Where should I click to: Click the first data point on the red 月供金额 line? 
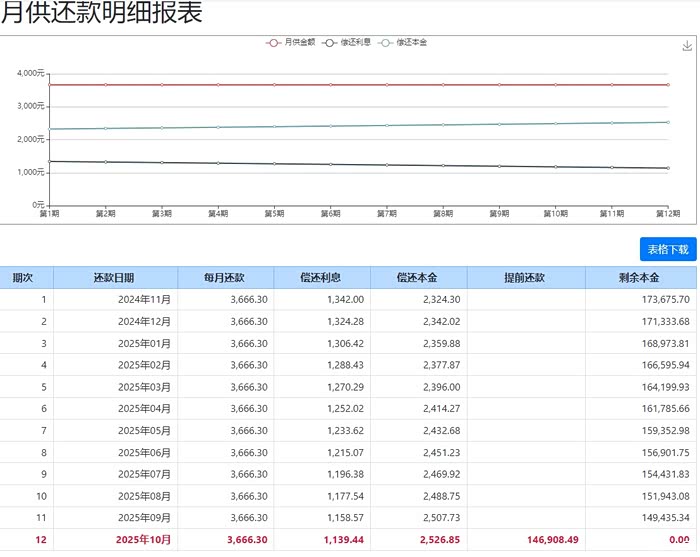(48, 85)
